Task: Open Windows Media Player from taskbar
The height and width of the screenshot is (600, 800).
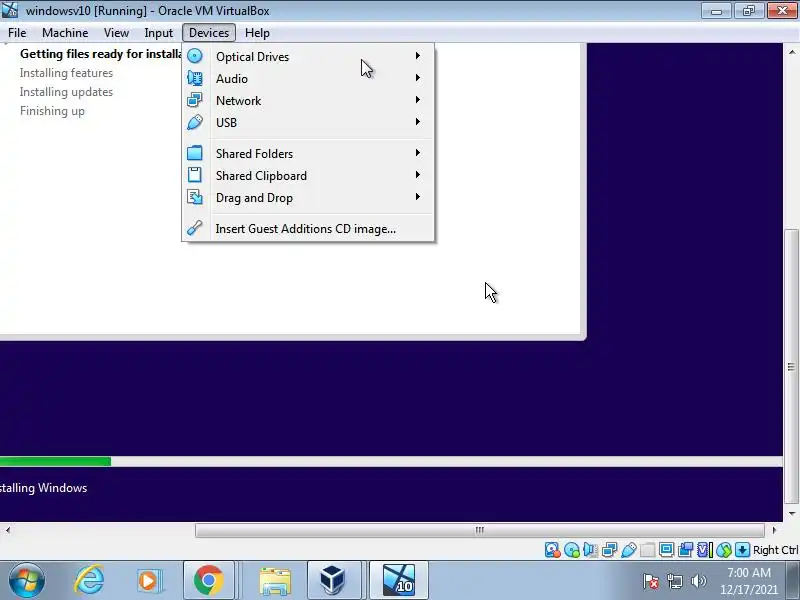Action: point(148,580)
